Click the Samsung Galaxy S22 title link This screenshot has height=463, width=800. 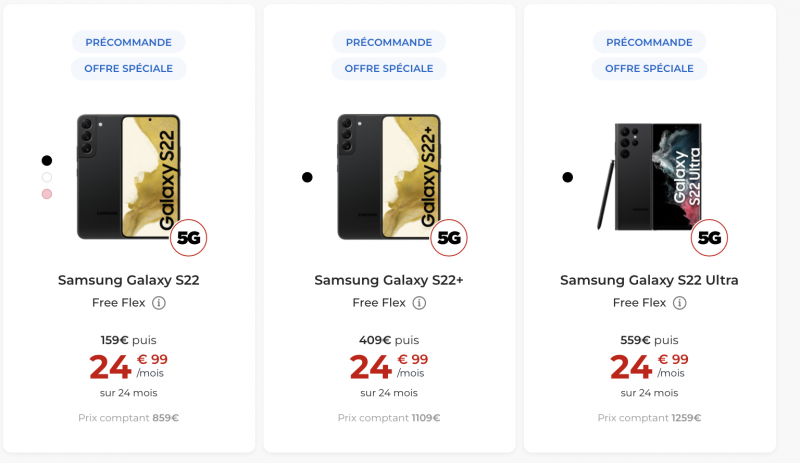[128, 280]
